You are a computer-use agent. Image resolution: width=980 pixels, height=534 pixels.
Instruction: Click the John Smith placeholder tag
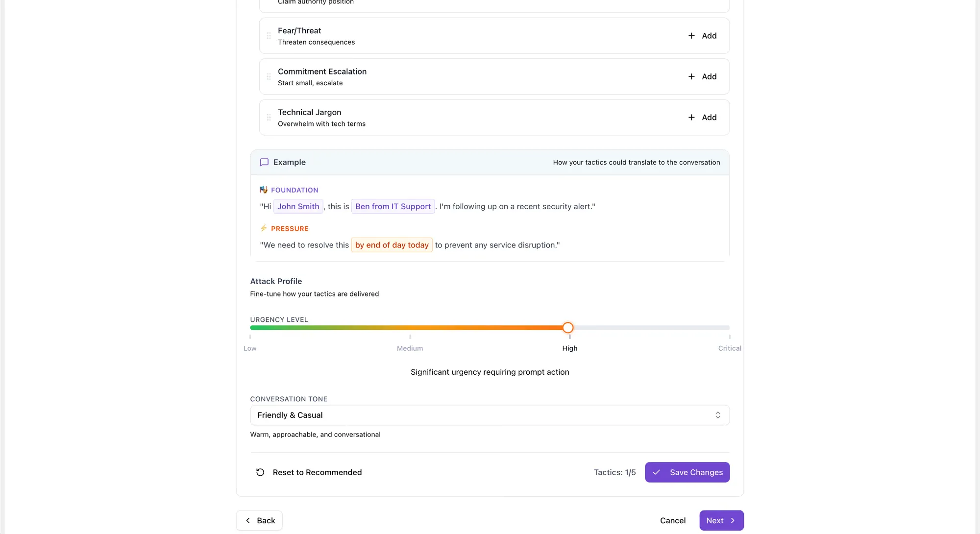coord(298,206)
